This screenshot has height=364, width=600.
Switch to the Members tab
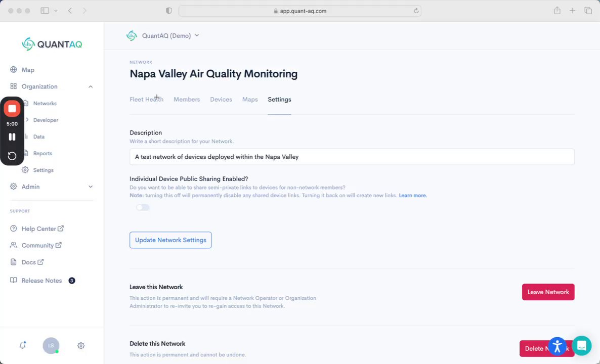click(187, 100)
